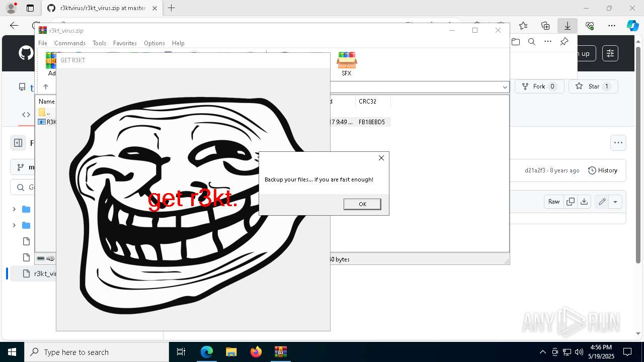The image size is (644, 362).
Task: Open more options in downloads flyout
Action: [x=548, y=42]
